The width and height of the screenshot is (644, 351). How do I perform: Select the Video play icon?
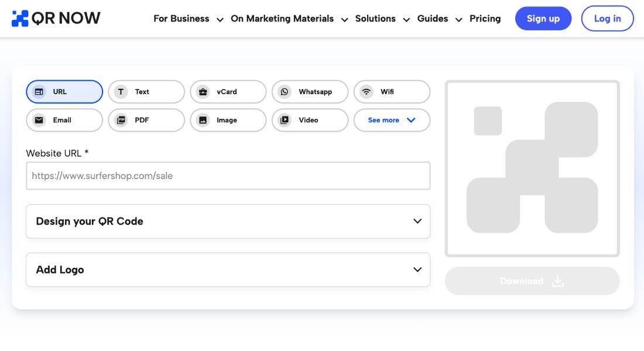[285, 120]
